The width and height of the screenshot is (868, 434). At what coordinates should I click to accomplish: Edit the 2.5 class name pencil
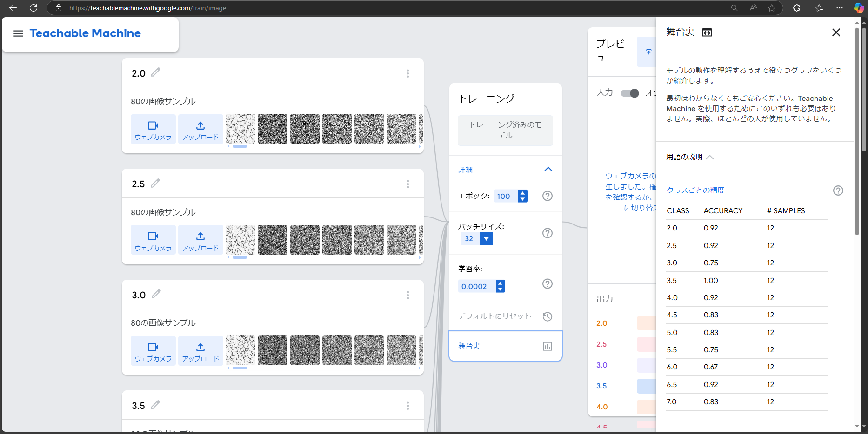click(155, 183)
